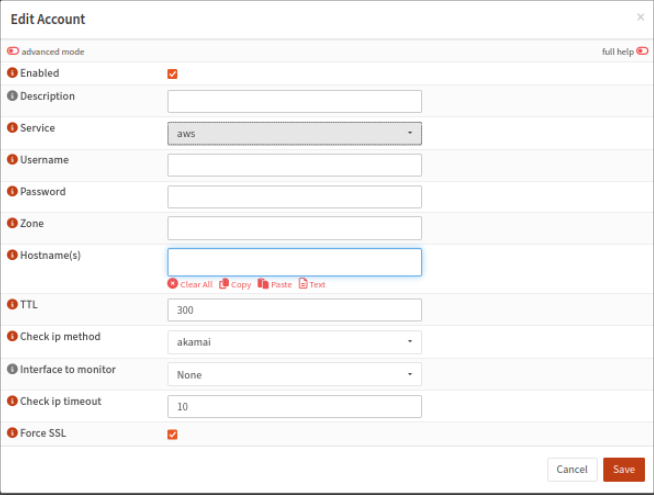Click Check ip timeout field showing 10
This screenshot has height=495, width=654.
coord(294,407)
